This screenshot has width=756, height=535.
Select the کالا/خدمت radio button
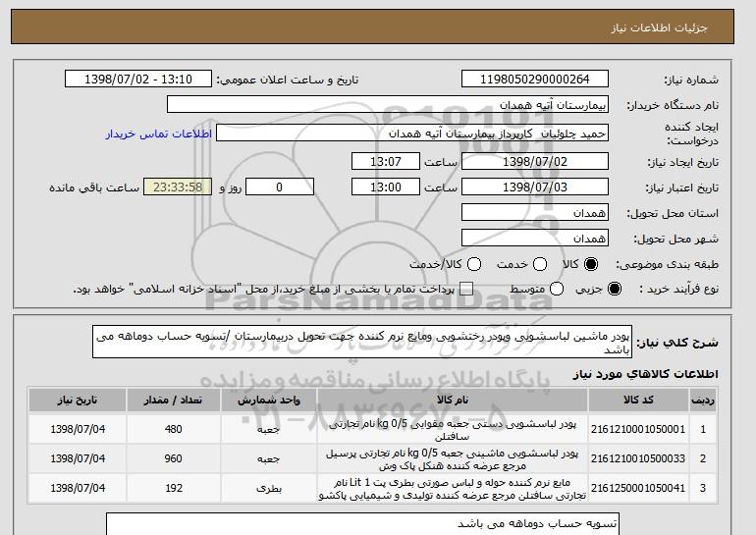point(474,264)
